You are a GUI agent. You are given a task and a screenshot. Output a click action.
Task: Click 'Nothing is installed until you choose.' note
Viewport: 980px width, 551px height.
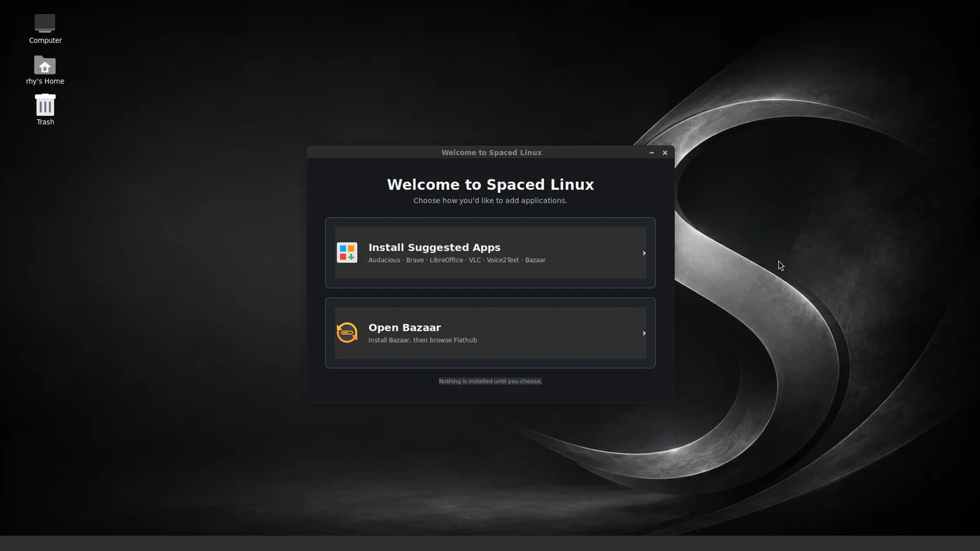pos(491,381)
